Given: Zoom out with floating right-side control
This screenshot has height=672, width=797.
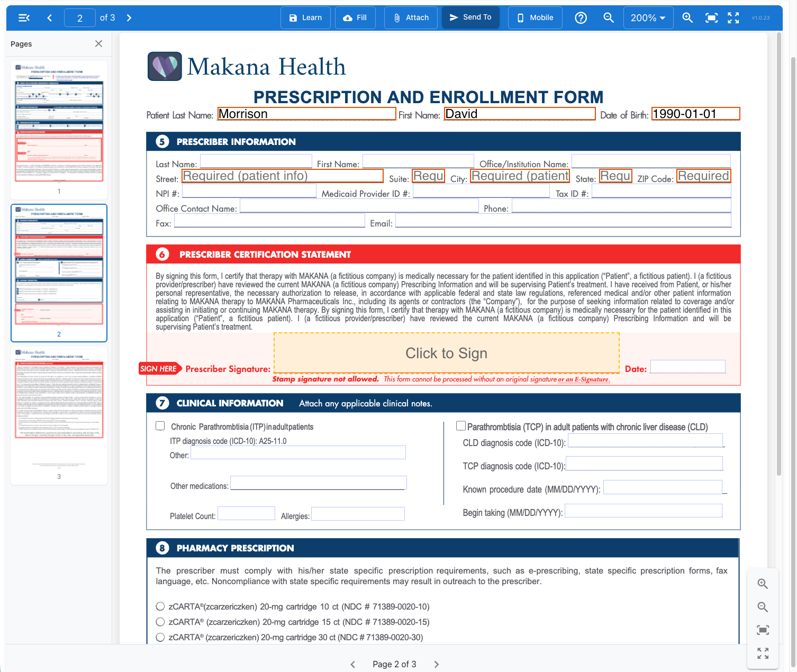Looking at the screenshot, I should tap(763, 607).
